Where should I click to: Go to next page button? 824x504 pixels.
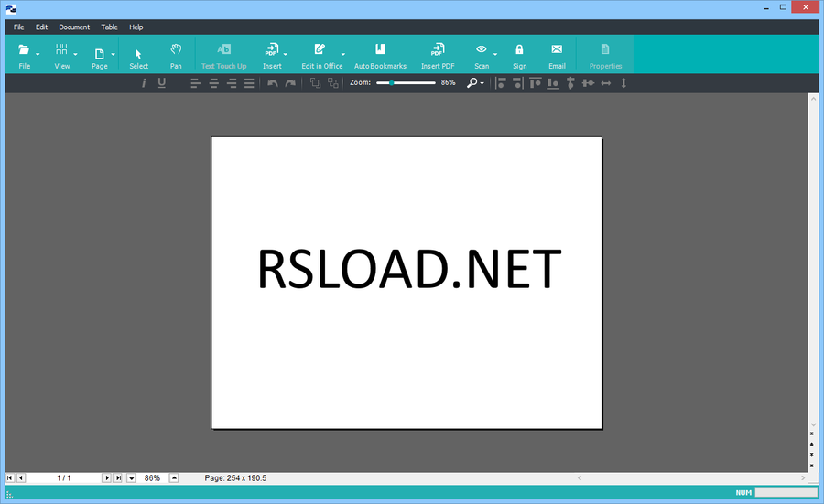point(107,478)
